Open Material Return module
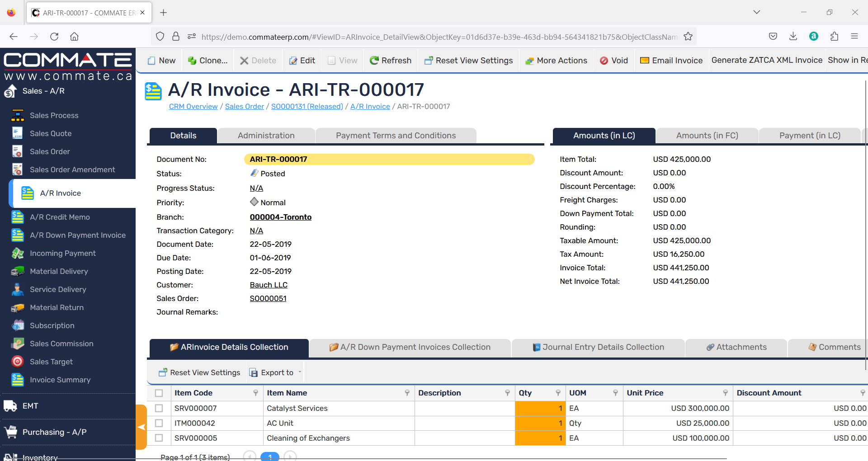The width and height of the screenshot is (868, 461). [57, 307]
